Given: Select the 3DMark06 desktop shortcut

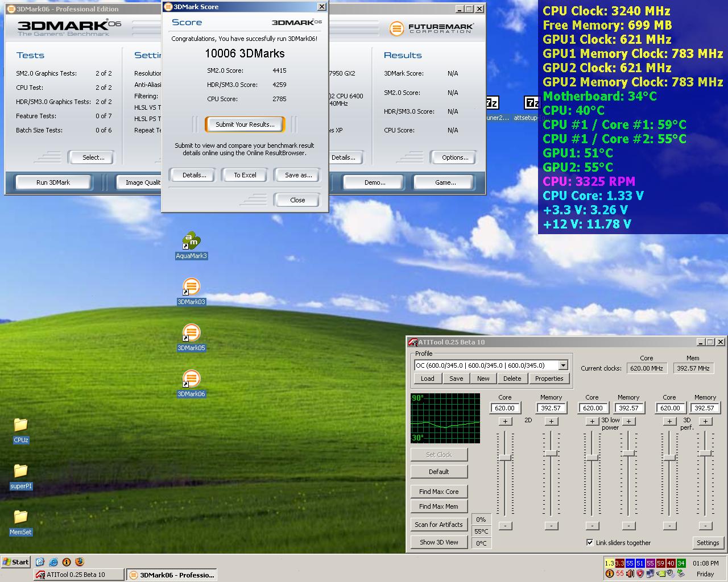Looking at the screenshot, I should coord(191,380).
